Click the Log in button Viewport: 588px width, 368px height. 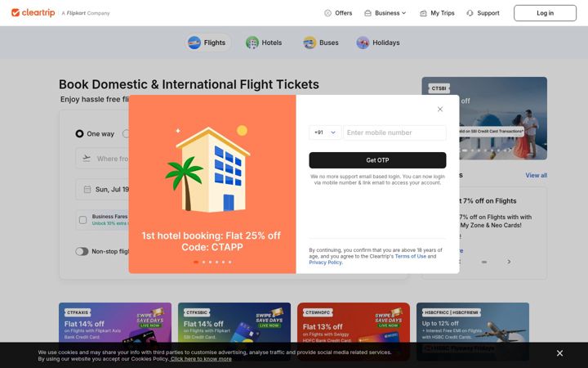545,13
